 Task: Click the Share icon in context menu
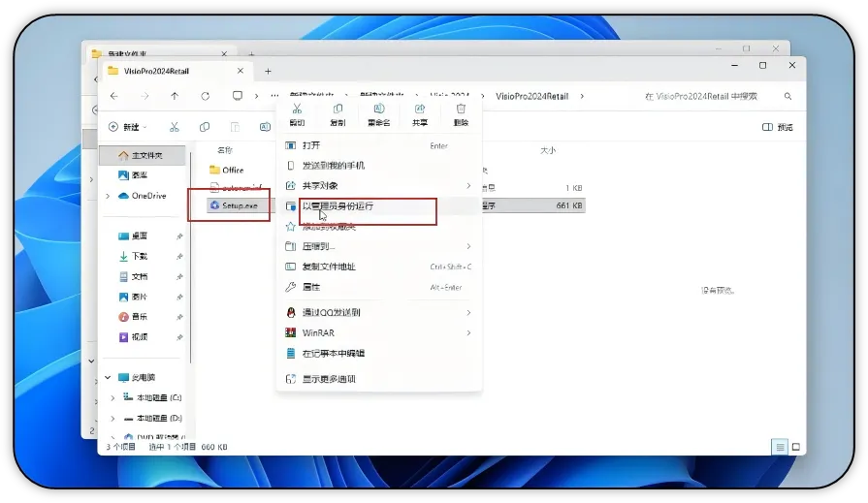click(420, 109)
